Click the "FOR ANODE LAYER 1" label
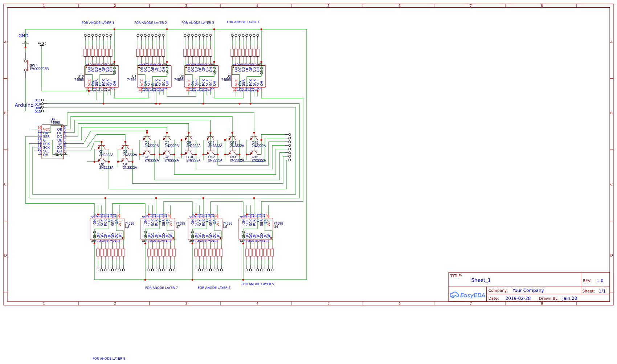This screenshot has width=617, height=364. [x=98, y=23]
